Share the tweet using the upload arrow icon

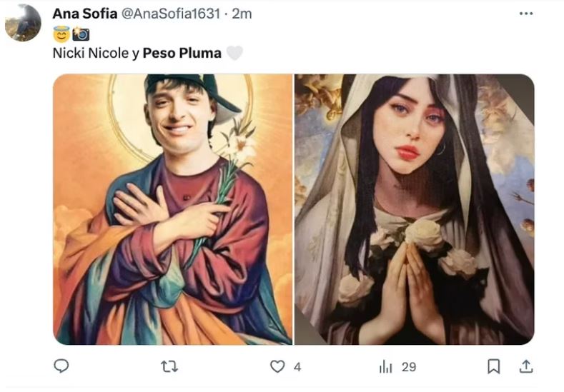(x=525, y=366)
